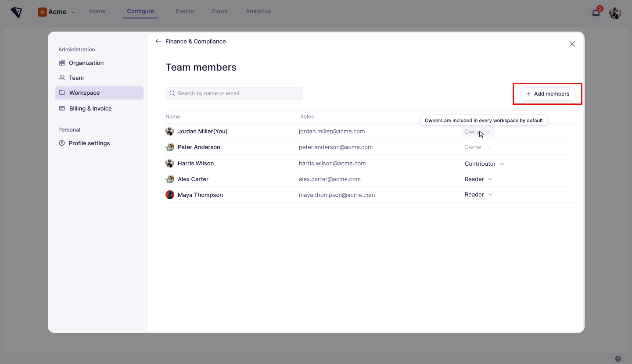Image resolution: width=632 pixels, height=364 pixels.
Task: Click the orange Acme workspace badge
Action: click(x=42, y=12)
